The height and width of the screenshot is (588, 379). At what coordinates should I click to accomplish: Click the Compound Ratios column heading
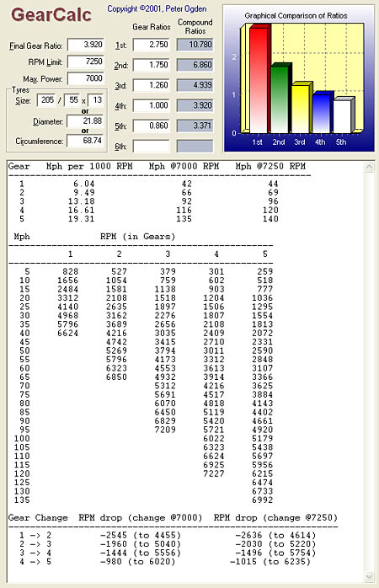tap(195, 27)
